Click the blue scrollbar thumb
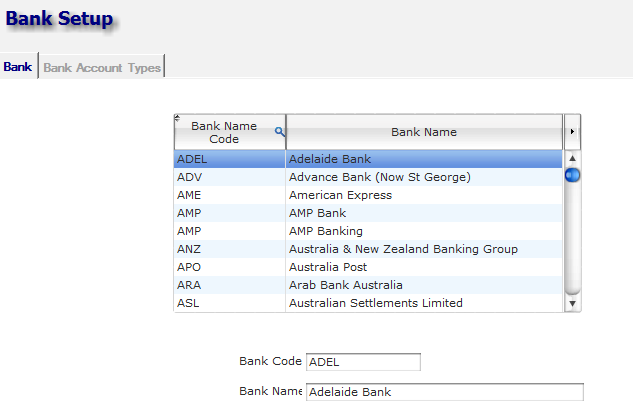The width and height of the screenshot is (633, 416). [x=572, y=175]
